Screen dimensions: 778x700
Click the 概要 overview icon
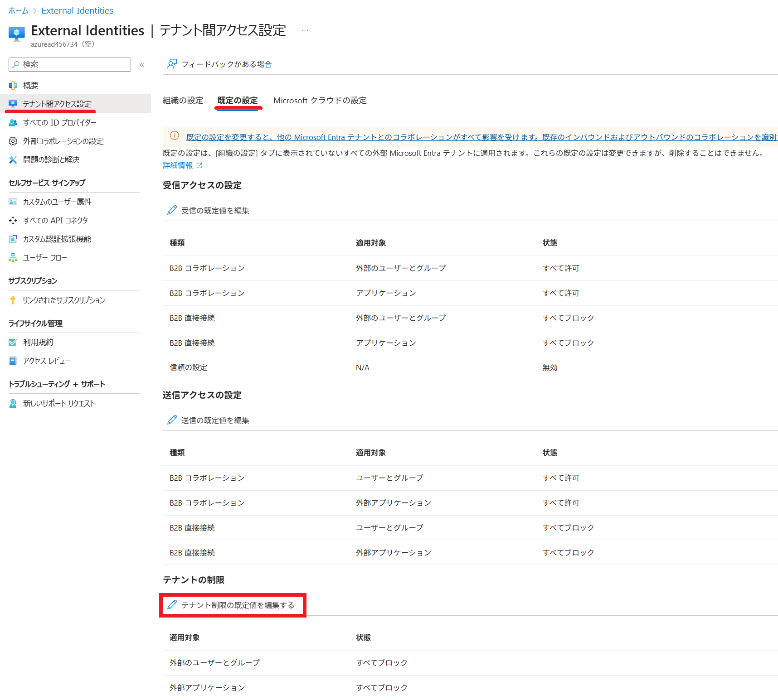13,85
